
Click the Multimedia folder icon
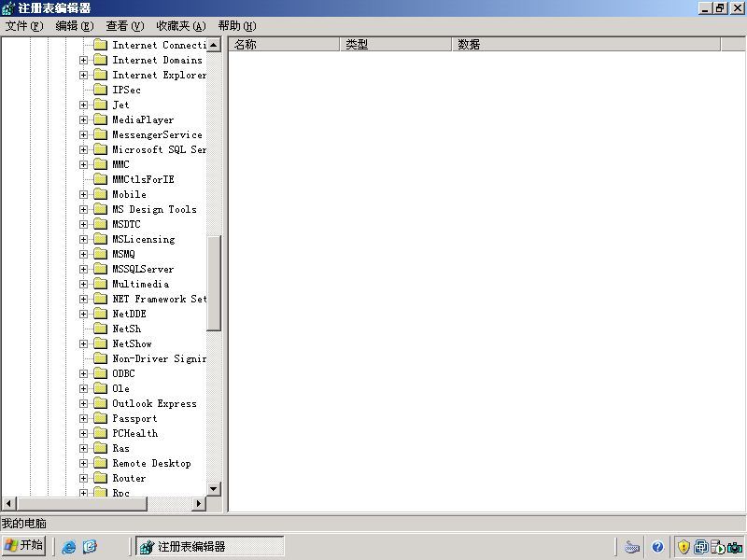(x=100, y=284)
